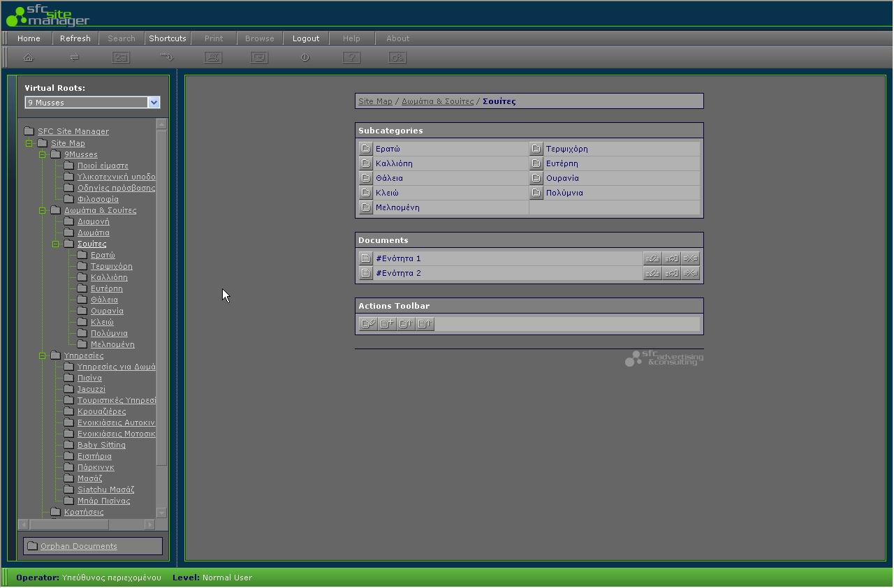Click edit icon for #Ενότητα 1 document
894x588 pixels.
(652, 258)
